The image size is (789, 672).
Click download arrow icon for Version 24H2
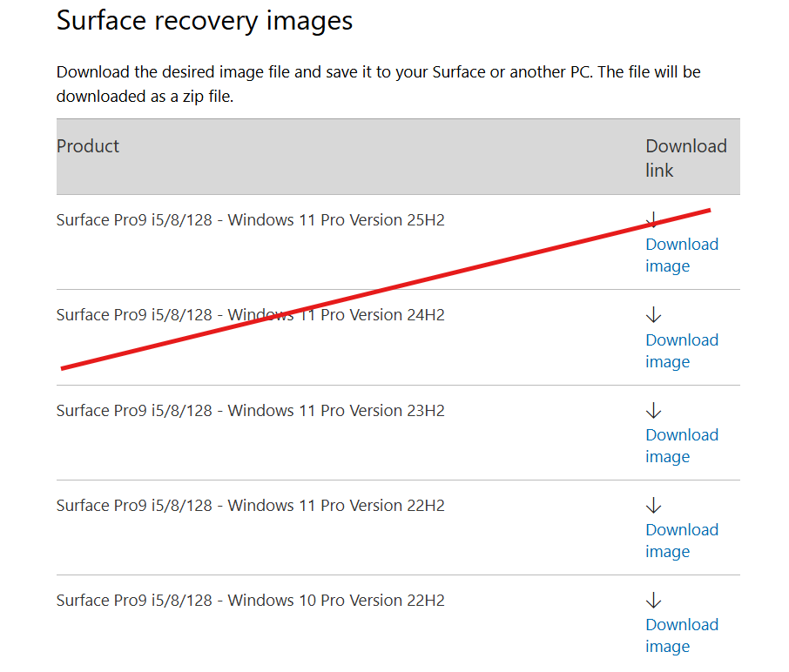[653, 314]
